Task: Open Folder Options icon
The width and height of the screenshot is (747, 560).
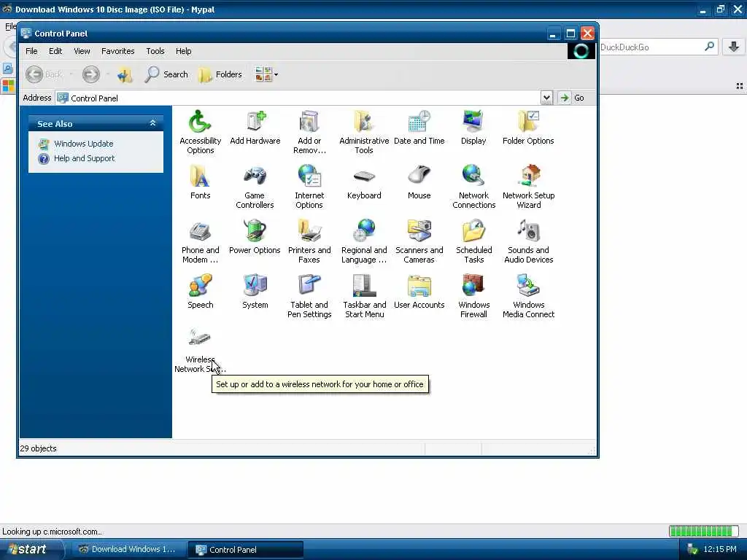Action: click(528, 127)
